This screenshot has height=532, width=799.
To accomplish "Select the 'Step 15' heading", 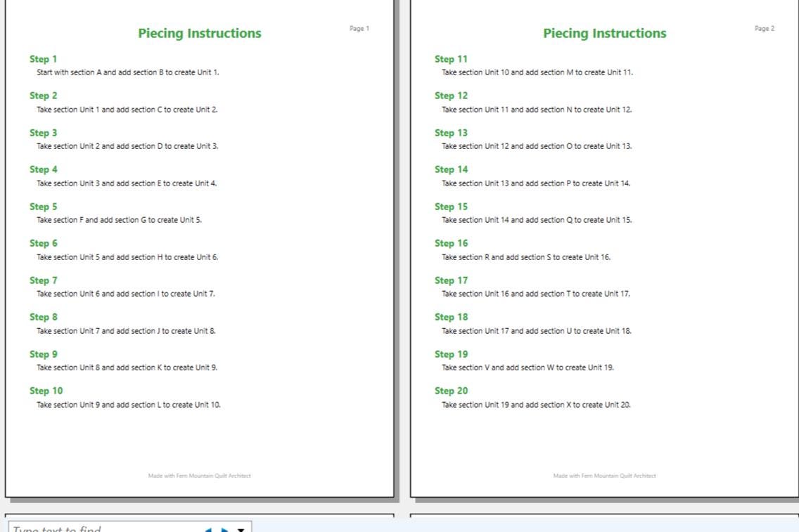I will click(x=451, y=207).
